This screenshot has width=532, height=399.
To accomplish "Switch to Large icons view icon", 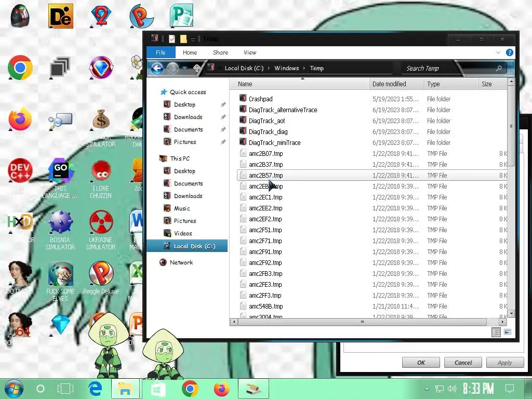I will [x=507, y=332].
